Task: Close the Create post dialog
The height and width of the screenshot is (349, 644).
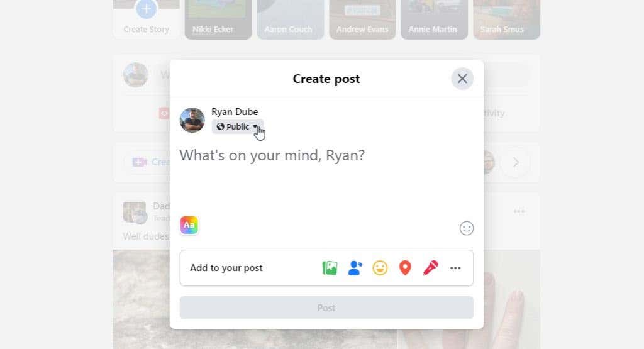Action: 462,79
